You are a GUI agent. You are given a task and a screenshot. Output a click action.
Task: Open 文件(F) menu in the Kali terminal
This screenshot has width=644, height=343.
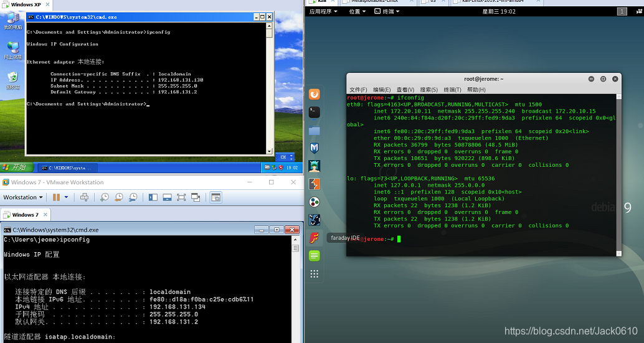(358, 90)
